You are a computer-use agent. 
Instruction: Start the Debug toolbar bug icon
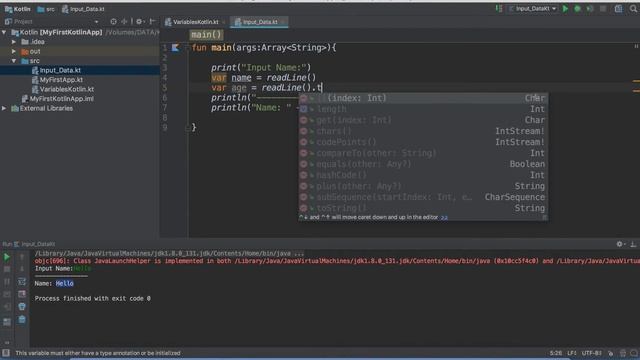coord(578,9)
